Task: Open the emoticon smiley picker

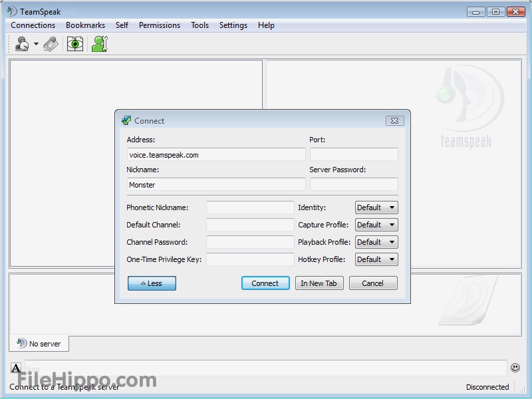Action: click(x=515, y=368)
